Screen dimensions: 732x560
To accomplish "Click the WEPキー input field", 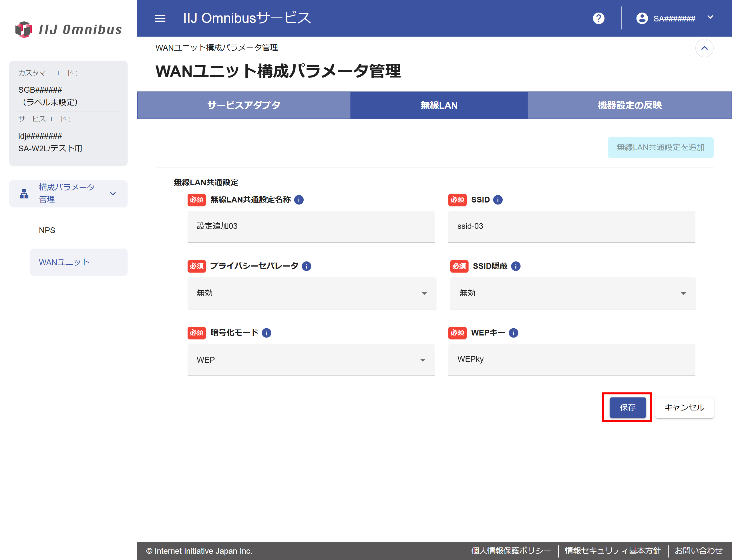I will (x=571, y=360).
